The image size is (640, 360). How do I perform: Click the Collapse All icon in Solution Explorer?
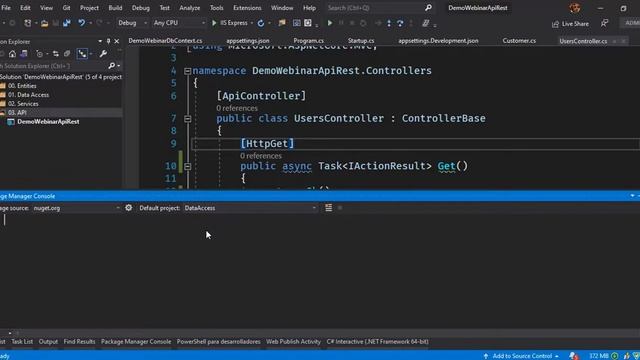67,54
